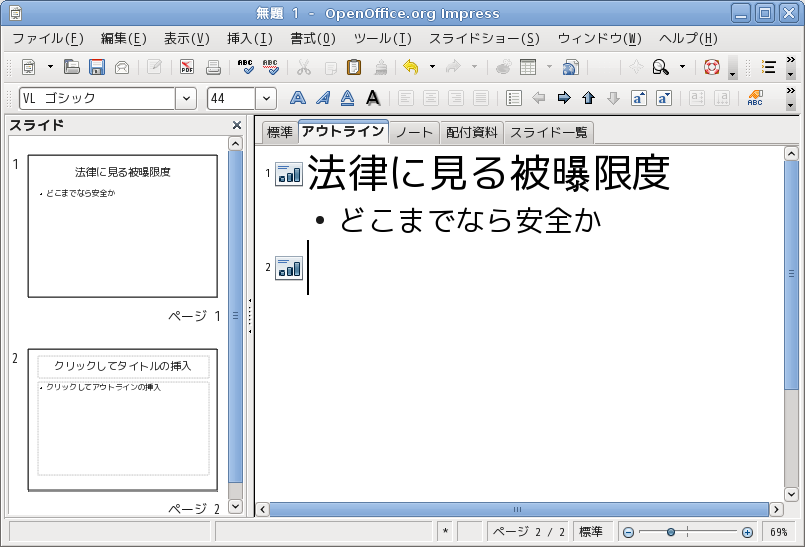Run the Spelling check icon
The image size is (805, 547).
coord(245,67)
